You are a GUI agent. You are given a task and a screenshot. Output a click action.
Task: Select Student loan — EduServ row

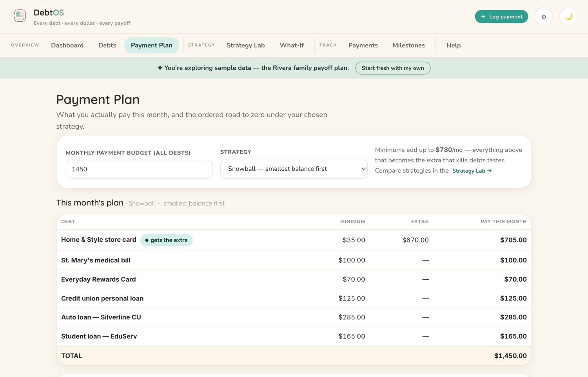294,336
